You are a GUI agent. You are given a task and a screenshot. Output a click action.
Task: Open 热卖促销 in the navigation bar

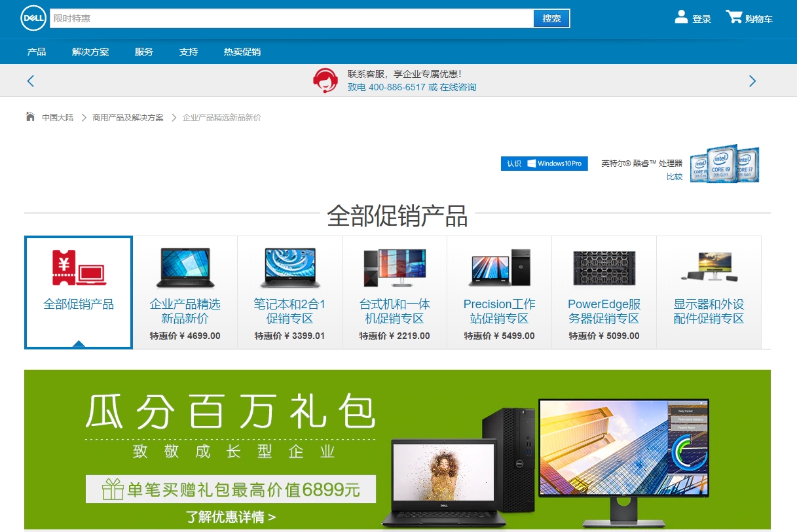[240, 51]
